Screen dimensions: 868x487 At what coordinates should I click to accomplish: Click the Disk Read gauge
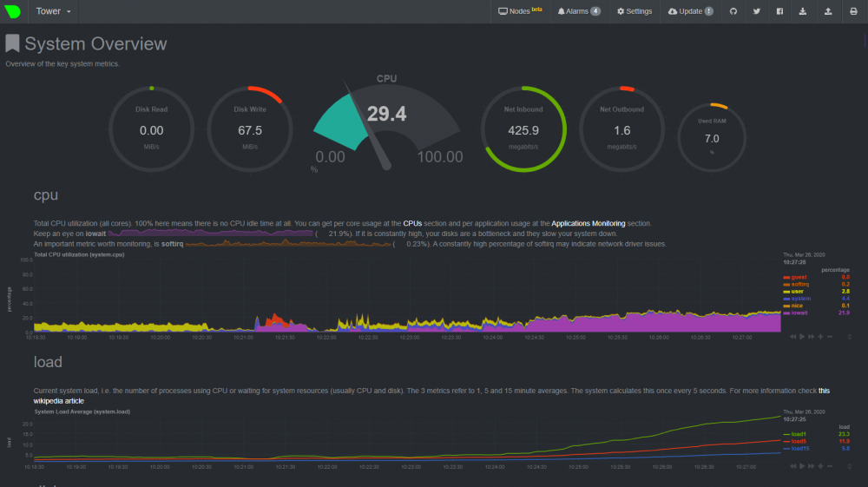coord(151,129)
